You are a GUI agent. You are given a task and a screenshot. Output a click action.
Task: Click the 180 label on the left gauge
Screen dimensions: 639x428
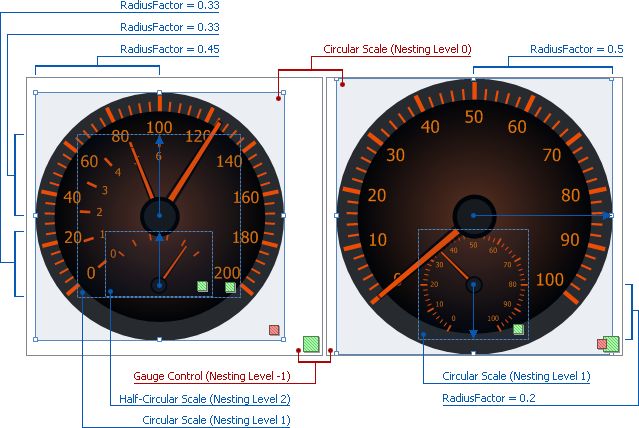click(x=245, y=237)
